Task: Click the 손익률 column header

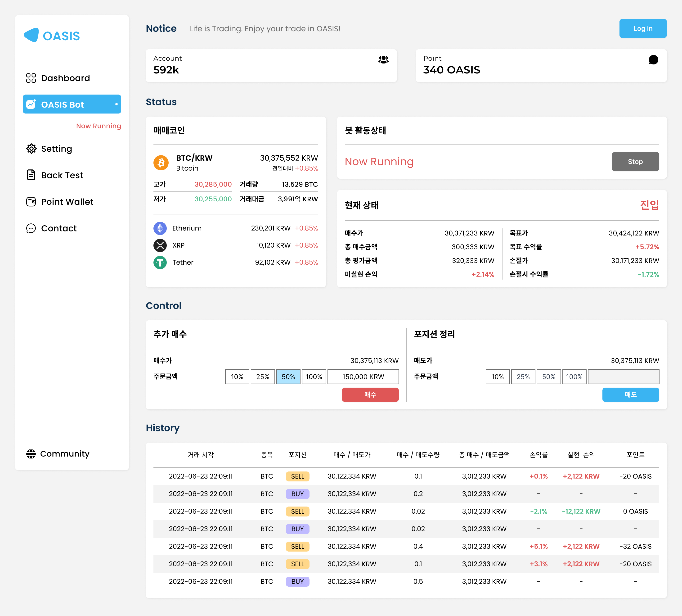Action: click(538, 455)
